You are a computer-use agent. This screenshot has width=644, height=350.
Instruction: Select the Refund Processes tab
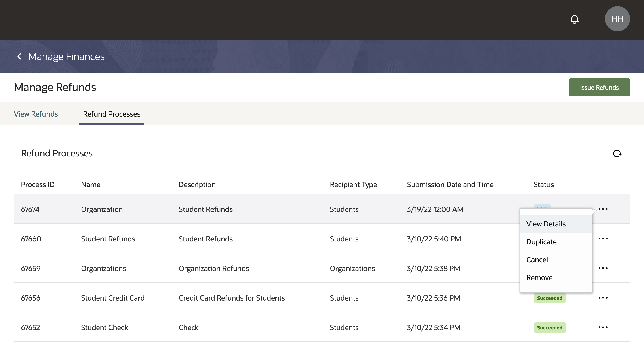pyautogui.click(x=112, y=114)
